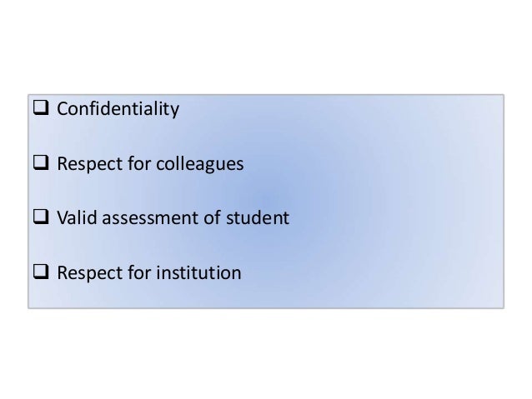The image size is (532, 399).
Task: Click the blue area right of colleagues
Action: (x=374, y=164)
